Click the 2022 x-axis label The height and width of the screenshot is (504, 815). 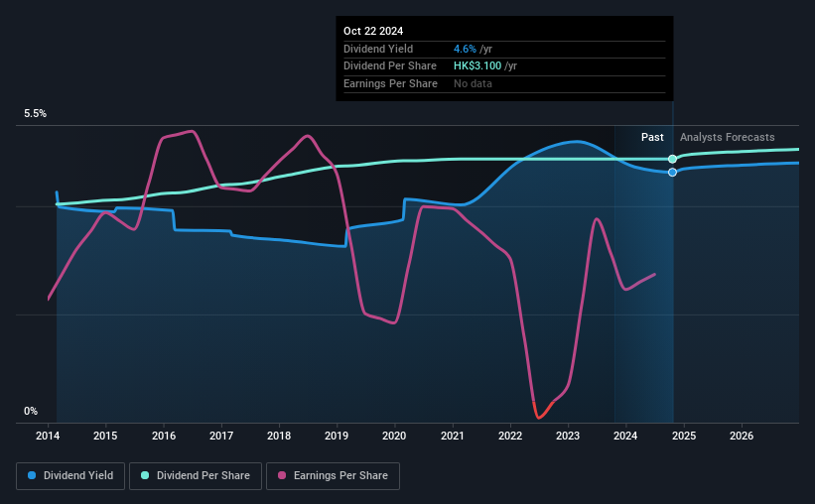[510, 436]
